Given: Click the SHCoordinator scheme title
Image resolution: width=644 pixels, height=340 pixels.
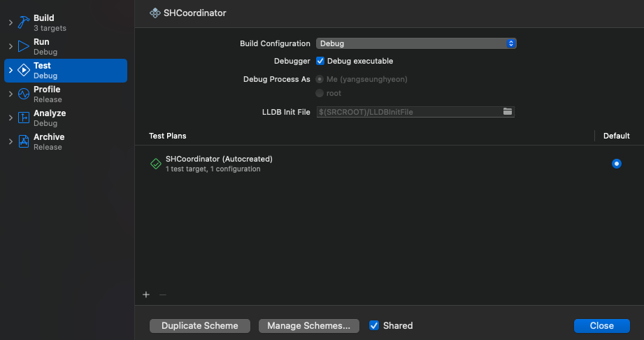Looking at the screenshot, I should tap(194, 13).
